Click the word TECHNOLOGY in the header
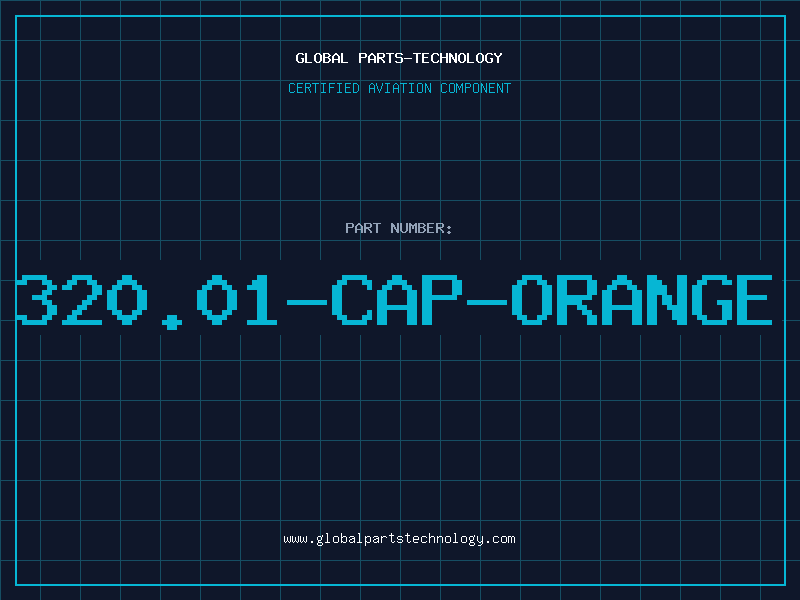 (x=458, y=58)
